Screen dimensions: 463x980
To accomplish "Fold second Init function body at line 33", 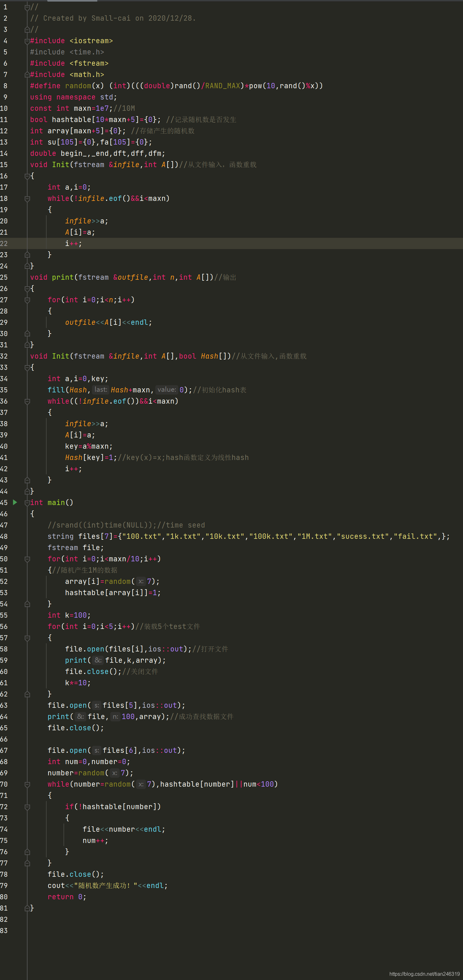I will click(x=27, y=367).
